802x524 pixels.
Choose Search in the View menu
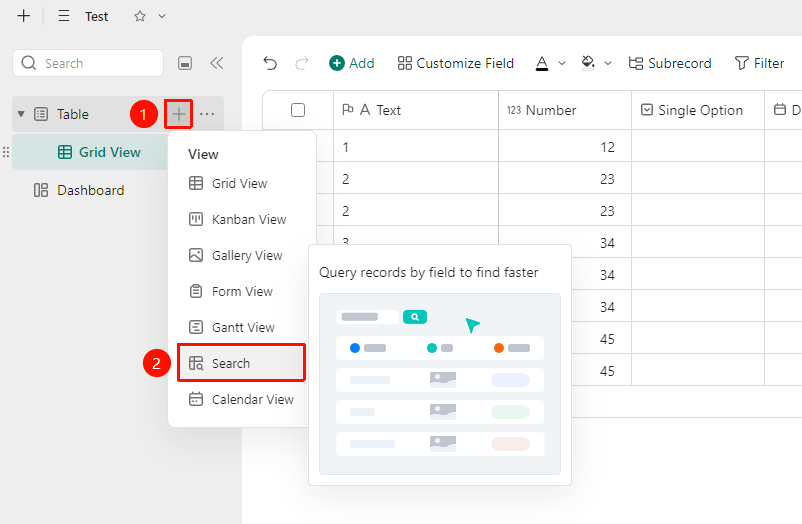pos(241,363)
